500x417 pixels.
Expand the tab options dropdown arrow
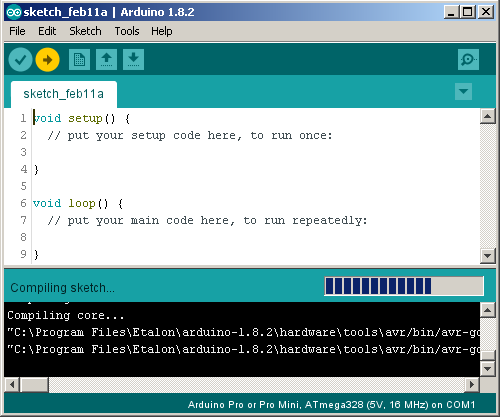click(x=463, y=91)
